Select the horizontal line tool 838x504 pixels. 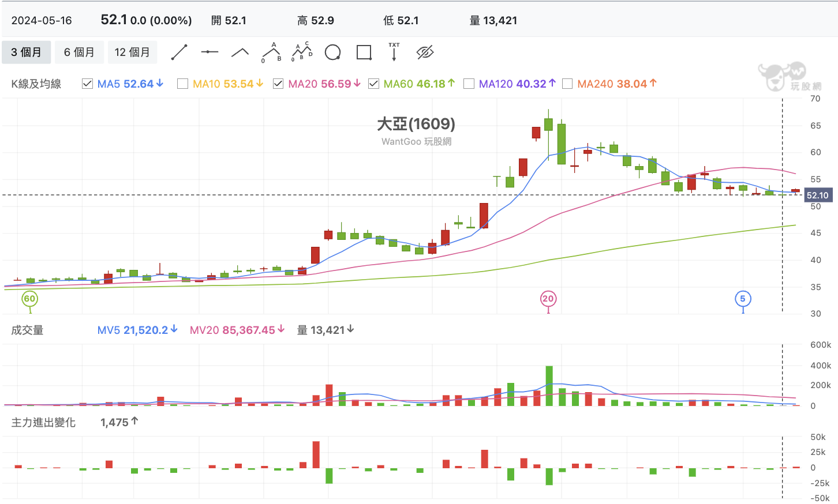pos(209,52)
